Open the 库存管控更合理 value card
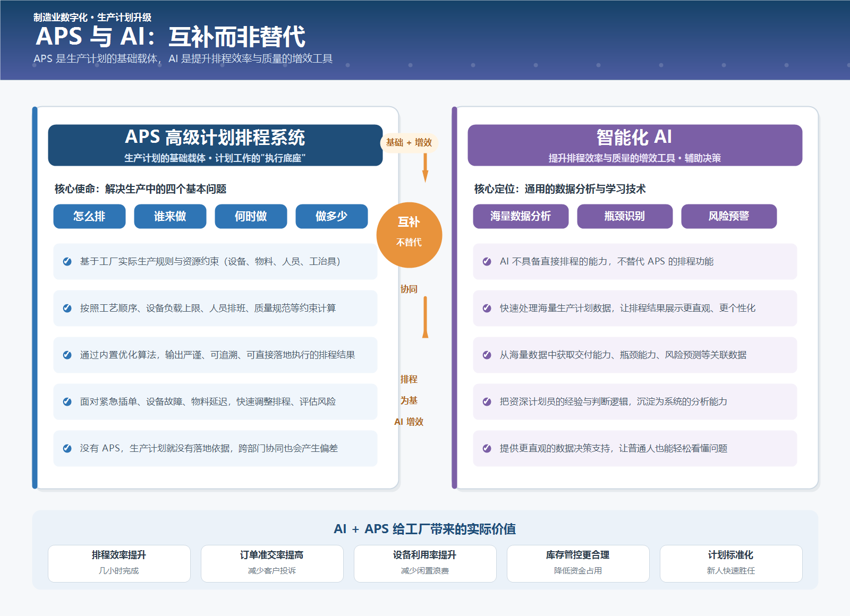Screen dimensions: 850x616 (x=578, y=563)
